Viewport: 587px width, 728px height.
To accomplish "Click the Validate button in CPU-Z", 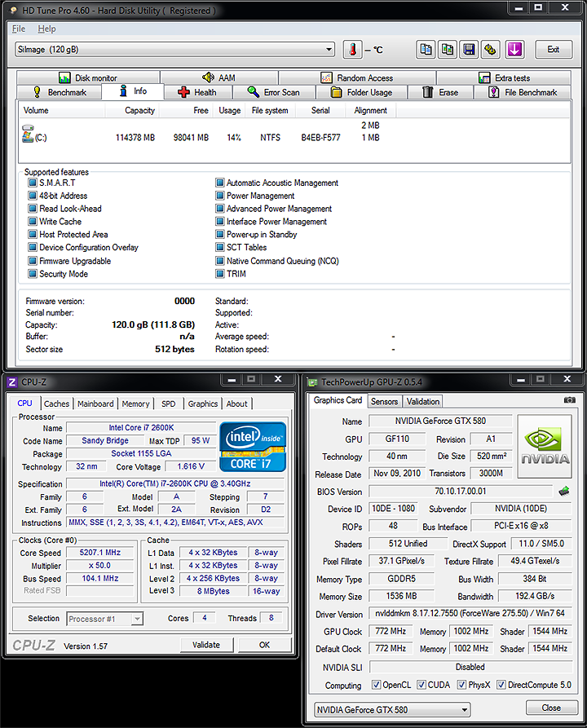I will point(206,644).
